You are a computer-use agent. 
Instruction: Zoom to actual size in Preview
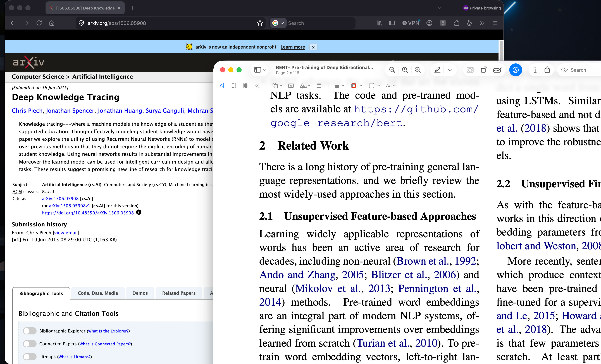point(405,70)
